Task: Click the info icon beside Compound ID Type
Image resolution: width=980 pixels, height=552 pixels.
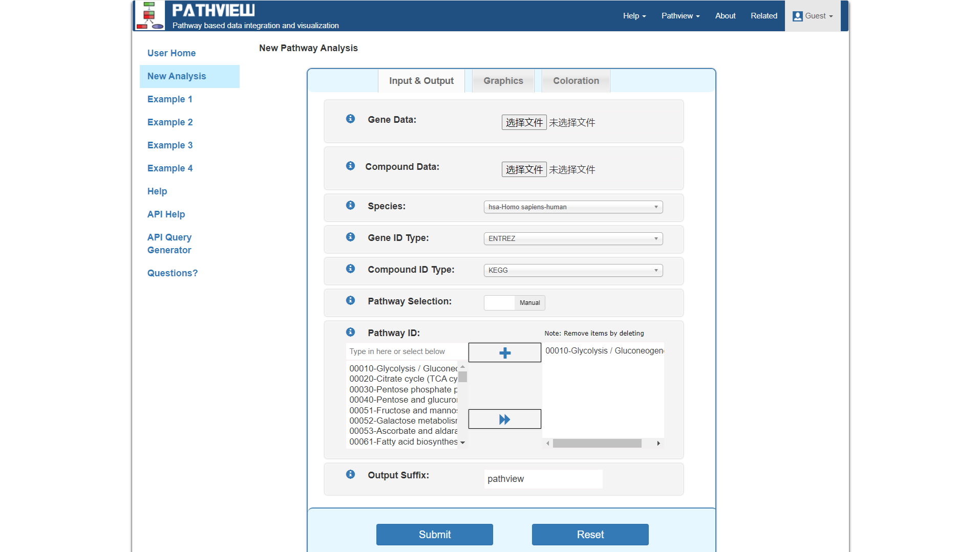Action: tap(350, 269)
